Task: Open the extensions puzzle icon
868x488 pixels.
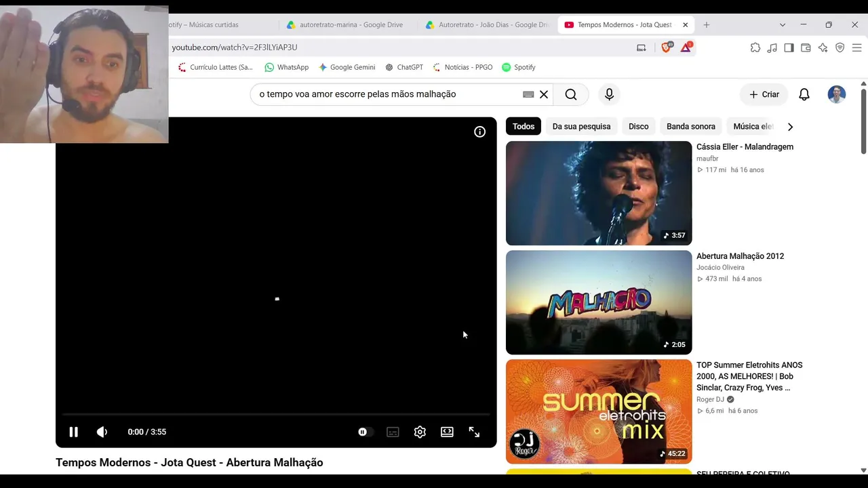Action: coord(755,47)
